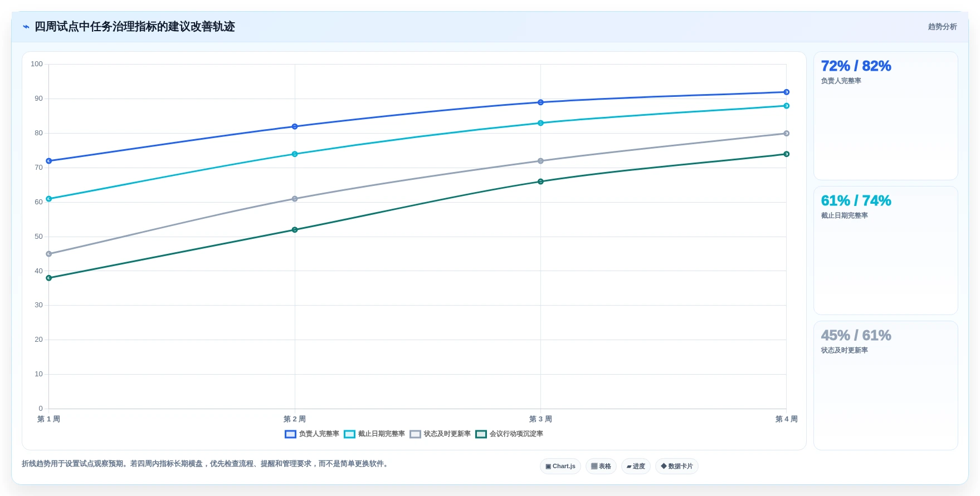Click the 会议行动项沉淀率 data point at 第 3 周
This screenshot has height=496, width=980.
click(x=540, y=181)
